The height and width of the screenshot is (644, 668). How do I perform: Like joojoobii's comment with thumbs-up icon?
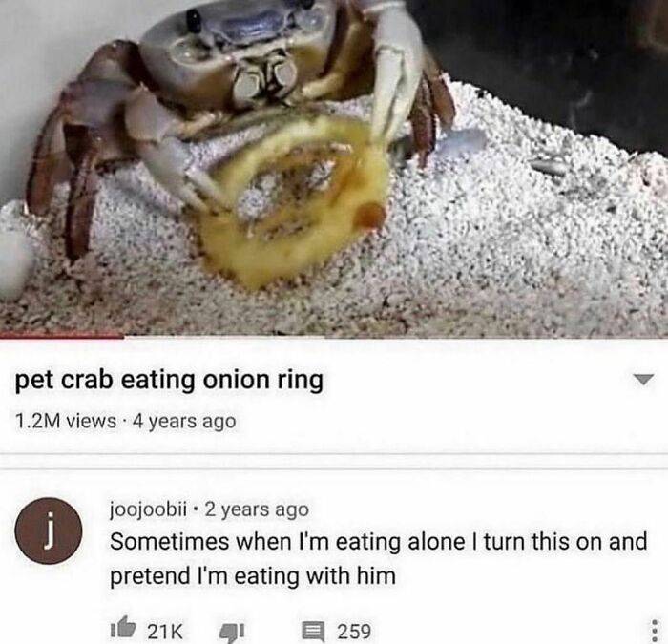(123, 629)
